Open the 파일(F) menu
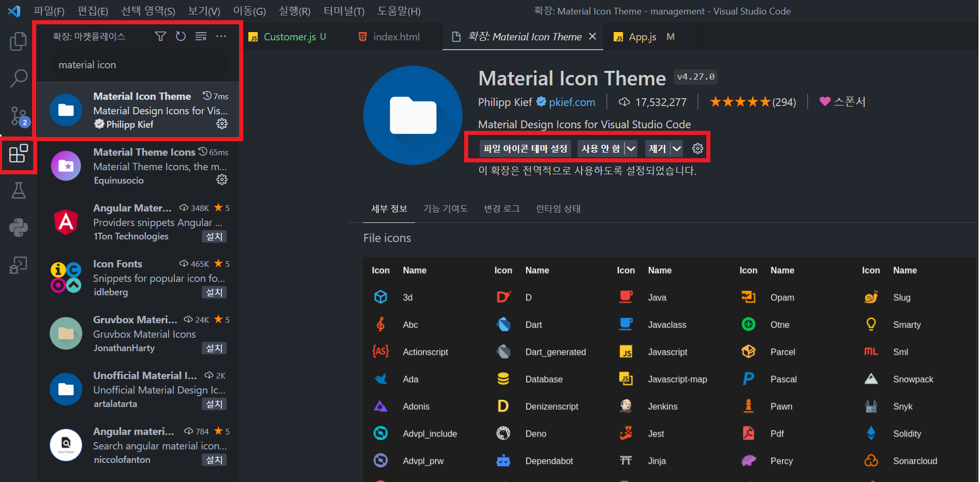Viewport: 980px width, 482px height. (x=49, y=11)
